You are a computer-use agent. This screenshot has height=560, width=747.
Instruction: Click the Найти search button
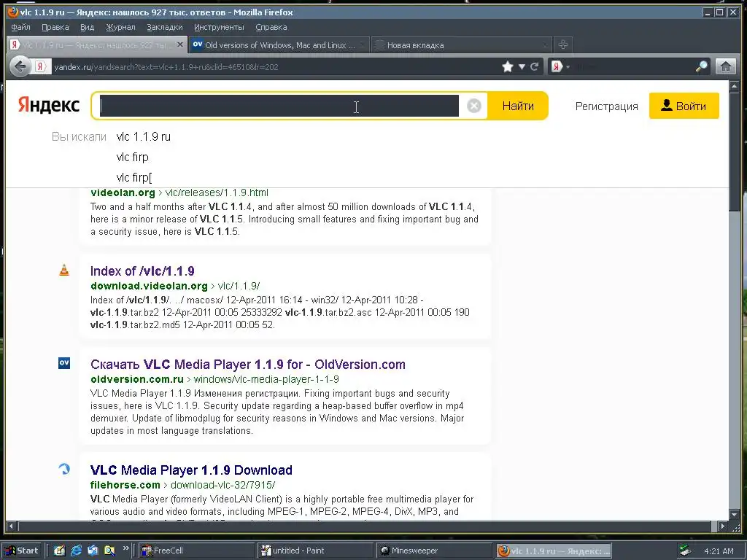tap(518, 106)
